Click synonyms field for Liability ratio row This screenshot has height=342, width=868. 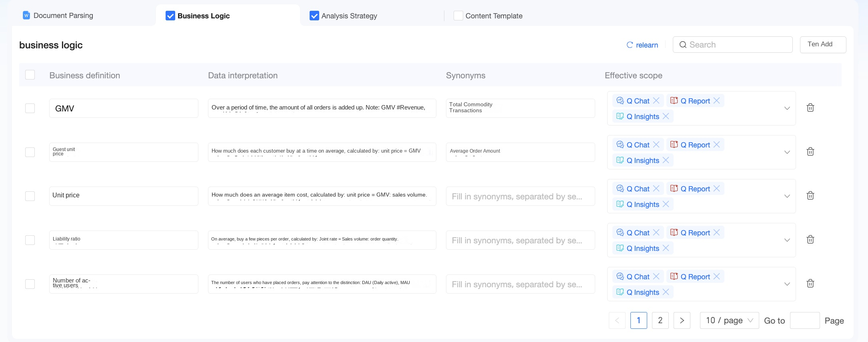click(520, 240)
